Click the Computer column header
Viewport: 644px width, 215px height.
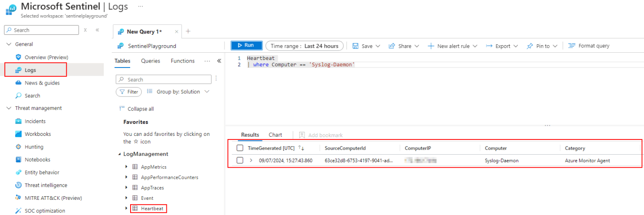pos(496,148)
